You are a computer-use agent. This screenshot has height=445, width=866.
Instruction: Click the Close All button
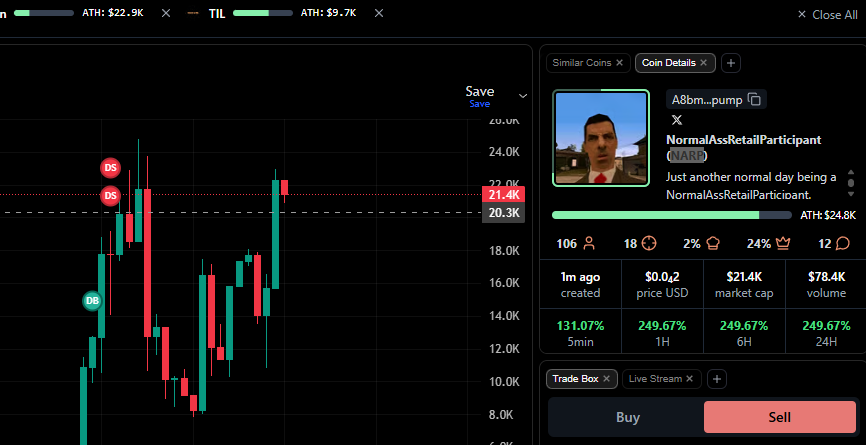pyautogui.click(x=827, y=15)
